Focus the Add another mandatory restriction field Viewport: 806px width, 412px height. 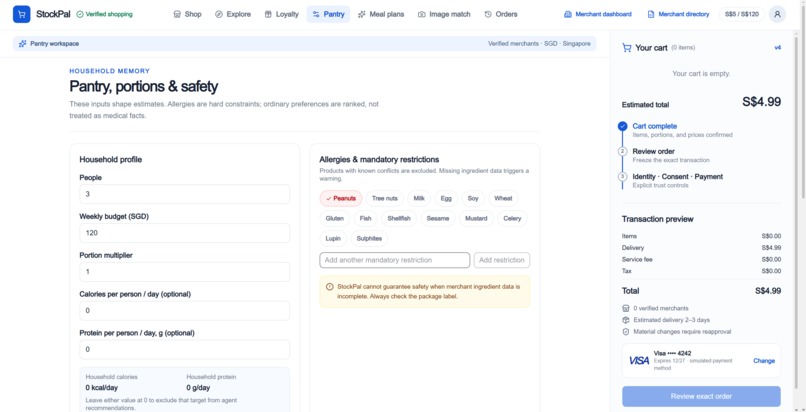click(395, 260)
